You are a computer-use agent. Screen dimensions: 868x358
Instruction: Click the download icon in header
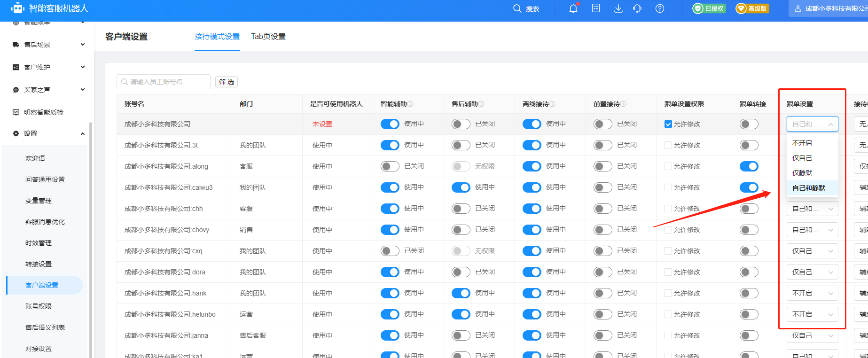(x=618, y=8)
